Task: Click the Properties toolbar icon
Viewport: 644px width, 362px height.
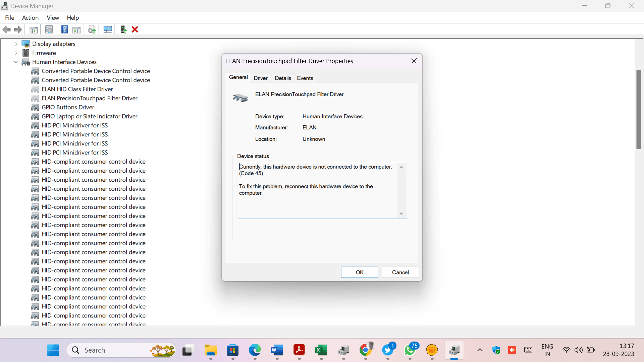Action: coord(49,29)
